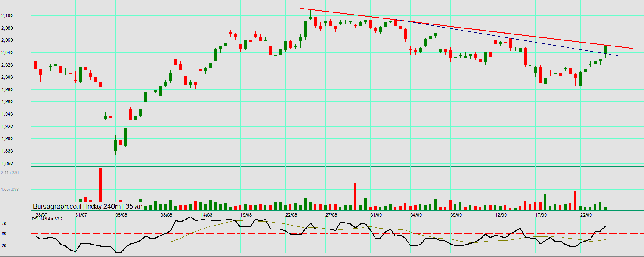Click the RSI 30 level label
Screen dimensions: 644x257
pyautogui.click(x=3, y=245)
